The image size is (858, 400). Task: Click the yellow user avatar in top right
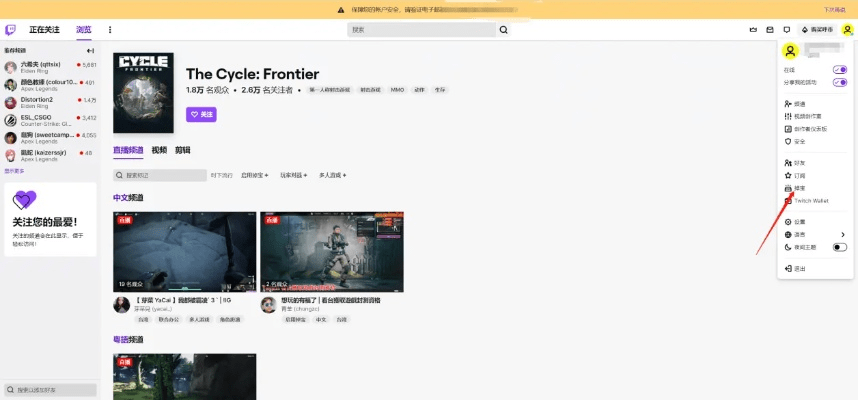pos(847,30)
